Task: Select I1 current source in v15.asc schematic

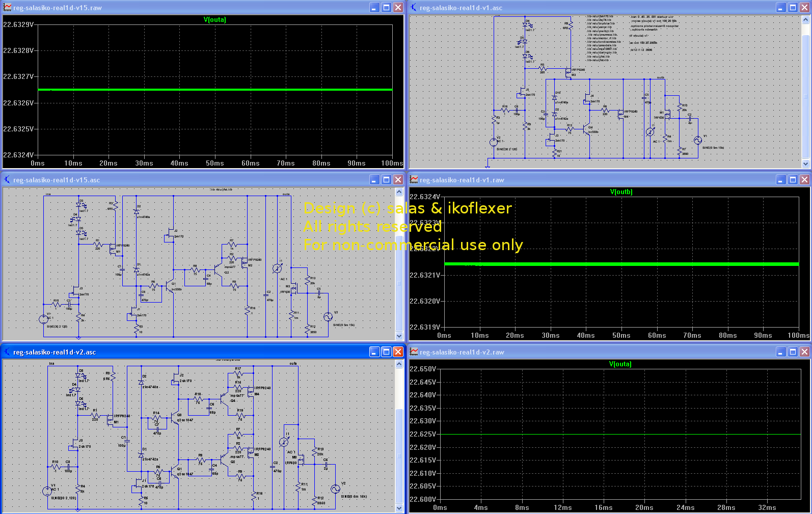Action: (x=277, y=268)
